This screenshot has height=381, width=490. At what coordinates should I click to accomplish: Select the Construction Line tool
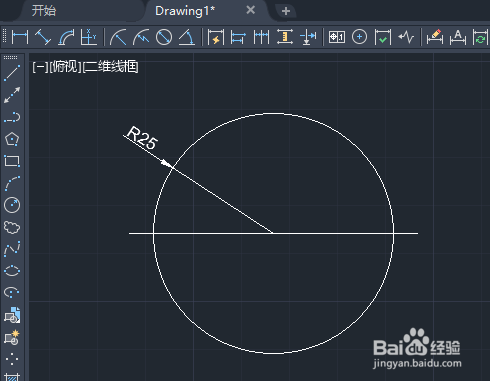point(12,95)
